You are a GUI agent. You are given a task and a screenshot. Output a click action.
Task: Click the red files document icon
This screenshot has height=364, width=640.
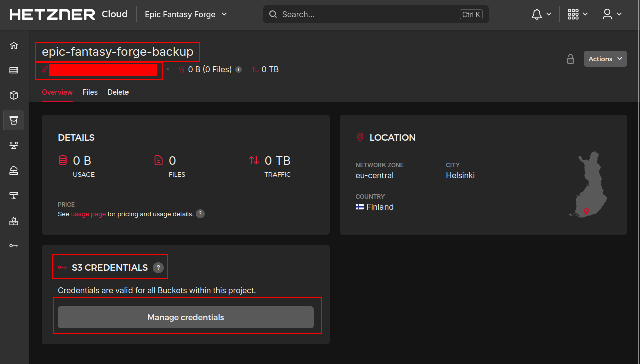coord(159,161)
